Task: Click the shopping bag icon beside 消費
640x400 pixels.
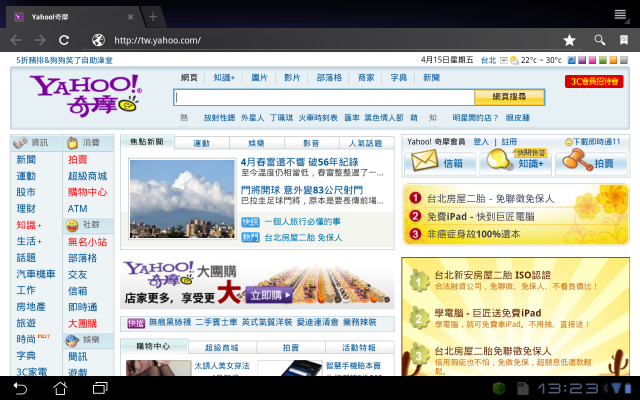Action: tap(72, 143)
